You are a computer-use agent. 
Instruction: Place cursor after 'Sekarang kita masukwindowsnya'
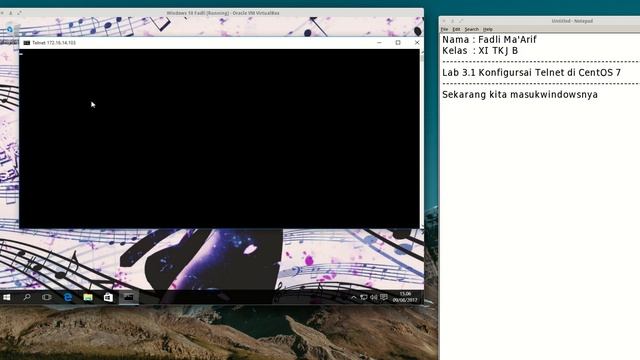pyautogui.click(x=598, y=95)
